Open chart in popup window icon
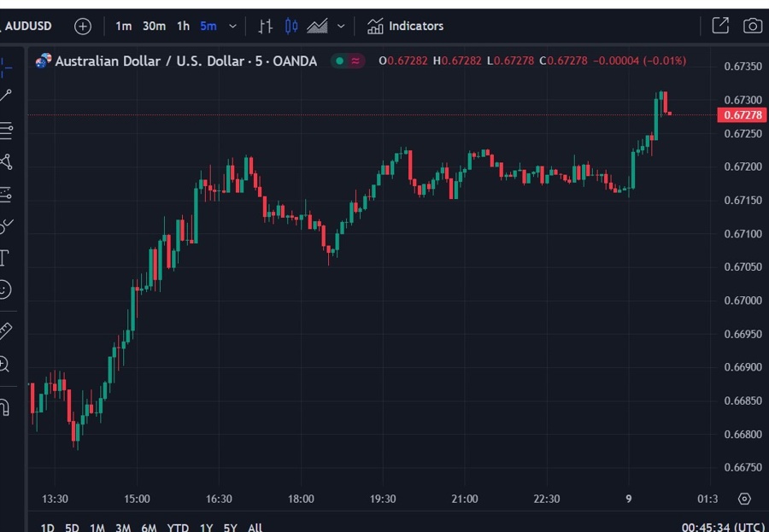The height and width of the screenshot is (532, 769). click(x=720, y=26)
